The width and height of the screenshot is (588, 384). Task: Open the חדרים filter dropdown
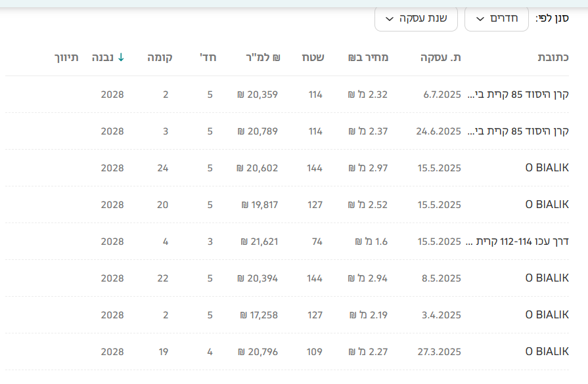tap(496, 18)
